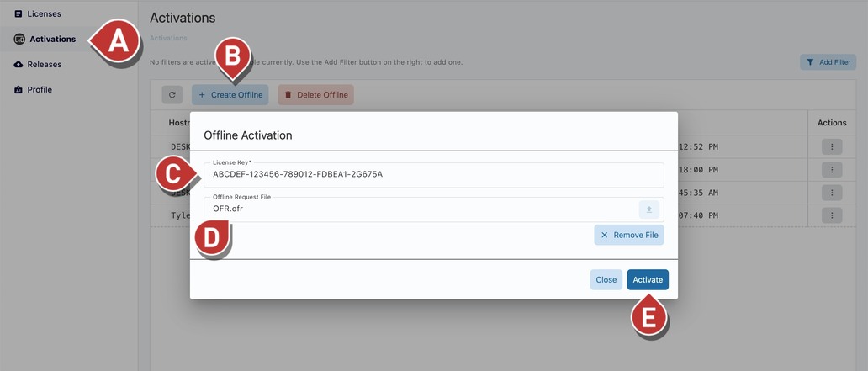Click the Activate button

(648, 279)
